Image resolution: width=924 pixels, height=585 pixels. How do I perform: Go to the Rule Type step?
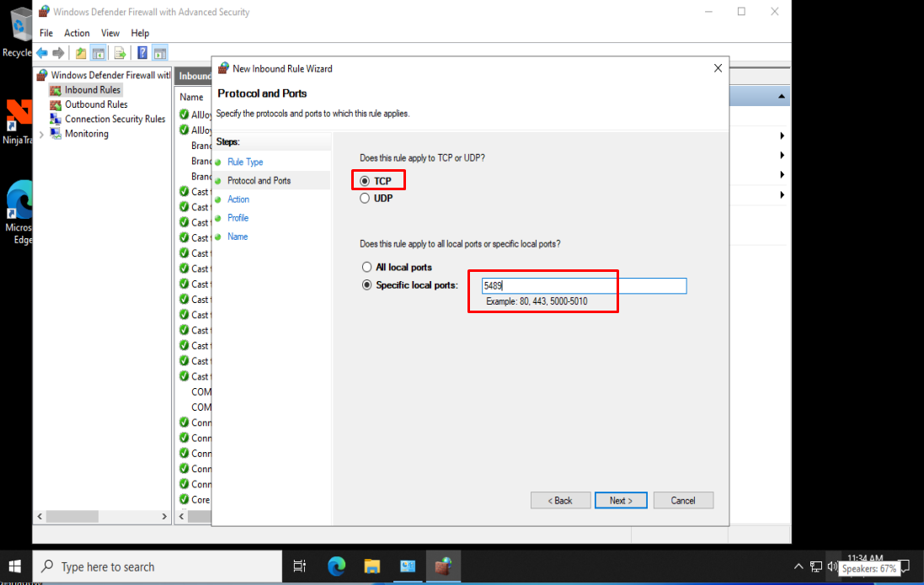tap(245, 162)
